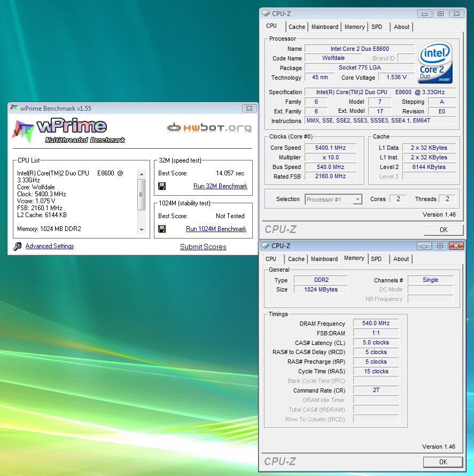Click the CPU List scrollbar thumb
This screenshot has width=474, height=476.
point(141,195)
